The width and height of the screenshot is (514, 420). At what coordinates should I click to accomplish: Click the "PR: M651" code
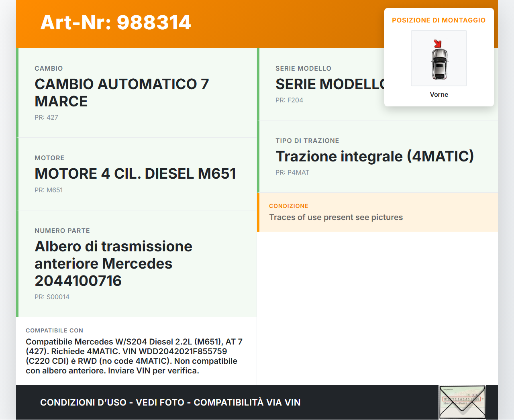[x=49, y=190]
